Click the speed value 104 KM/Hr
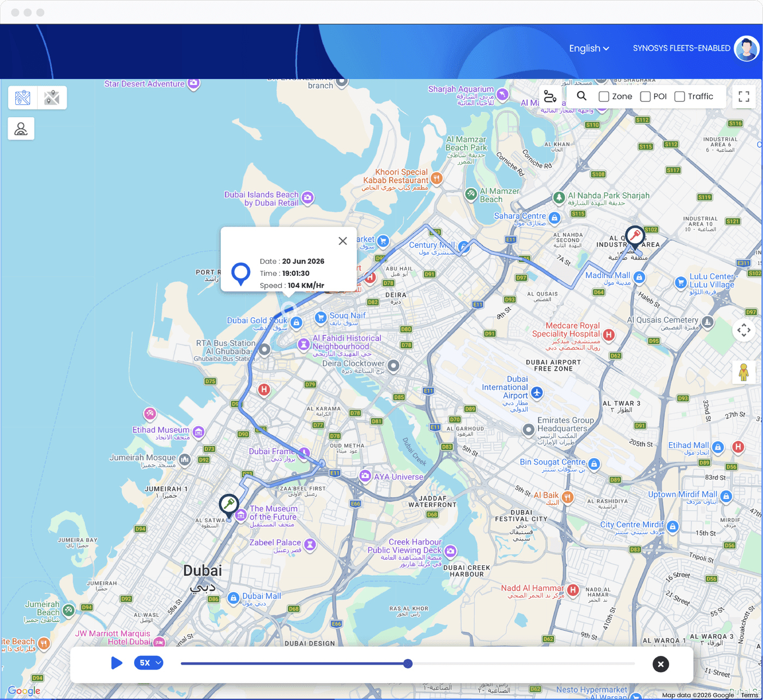 pos(306,286)
